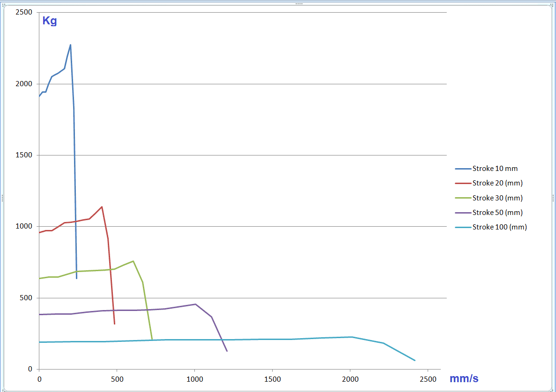Grab the top-center chart resize handle

pyautogui.click(x=298, y=4)
